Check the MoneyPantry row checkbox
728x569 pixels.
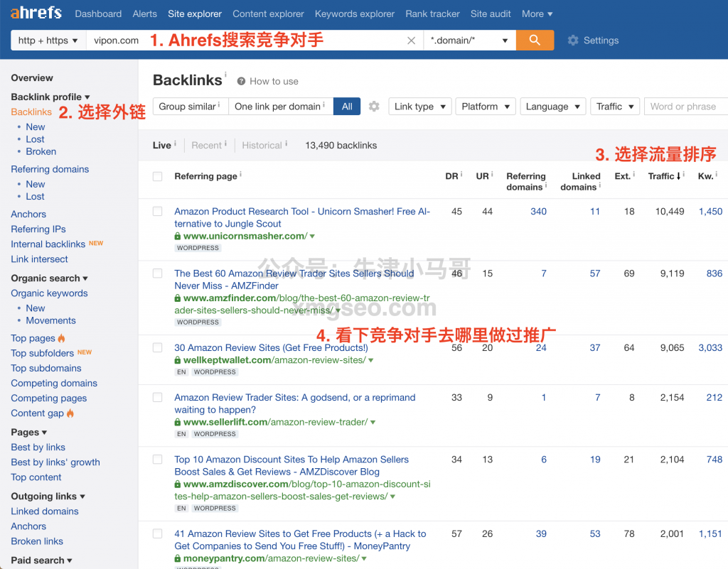[158, 533]
